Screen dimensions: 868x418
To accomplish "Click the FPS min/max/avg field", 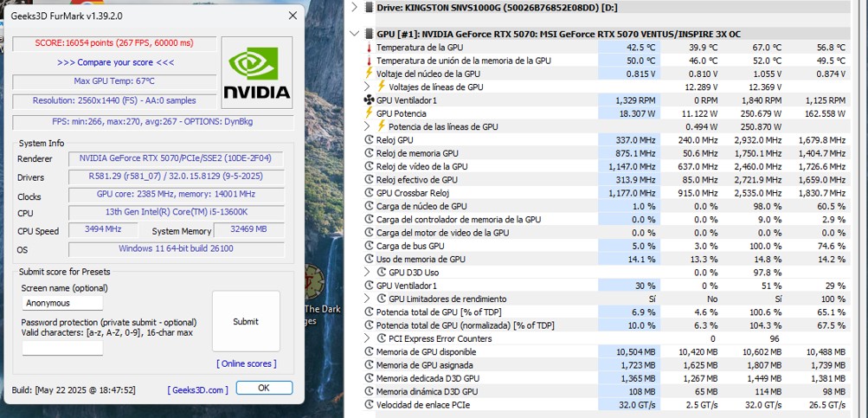I will 153,122.
